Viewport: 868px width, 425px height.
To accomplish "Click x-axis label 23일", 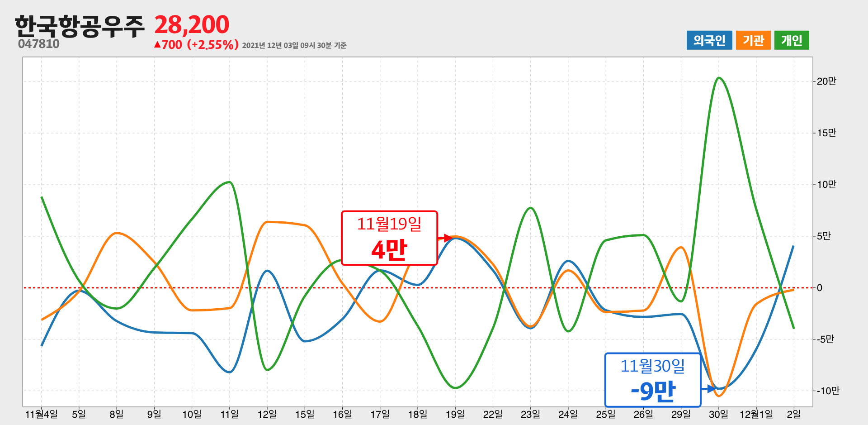I will click(x=530, y=414).
